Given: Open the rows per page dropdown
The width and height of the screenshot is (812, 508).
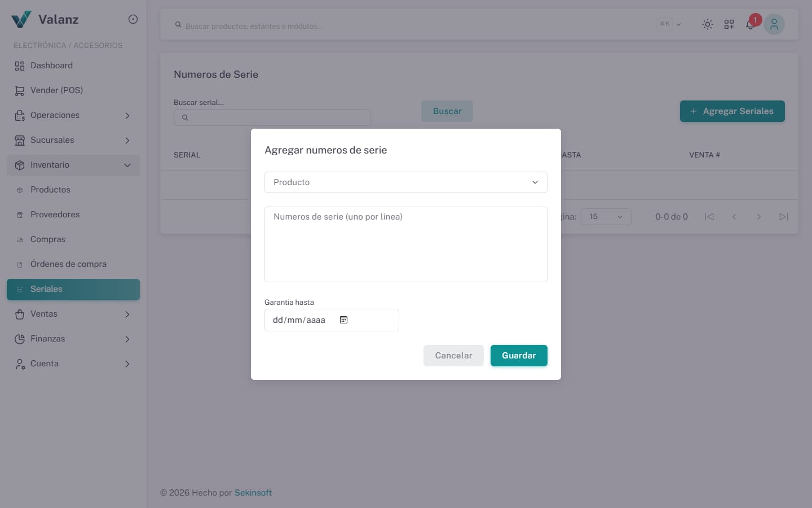Looking at the screenshot, I should 606,217.
